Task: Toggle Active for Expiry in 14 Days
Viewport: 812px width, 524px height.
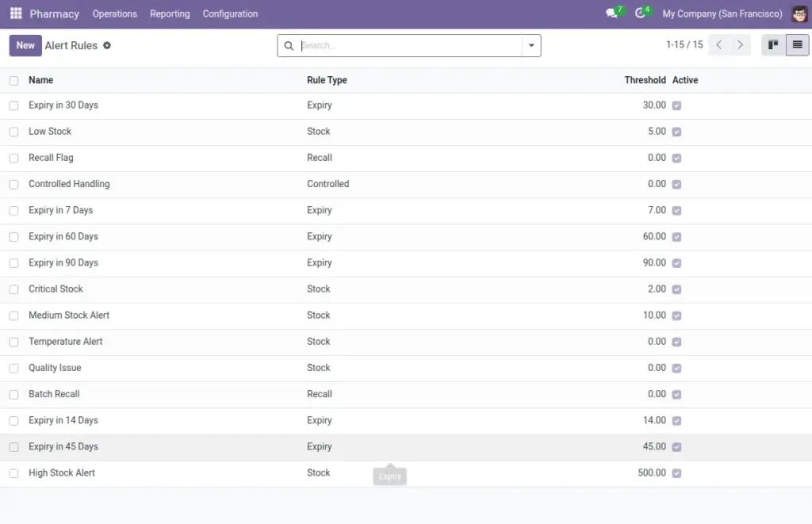Action: pyautogui.click(x=676, y=421)
